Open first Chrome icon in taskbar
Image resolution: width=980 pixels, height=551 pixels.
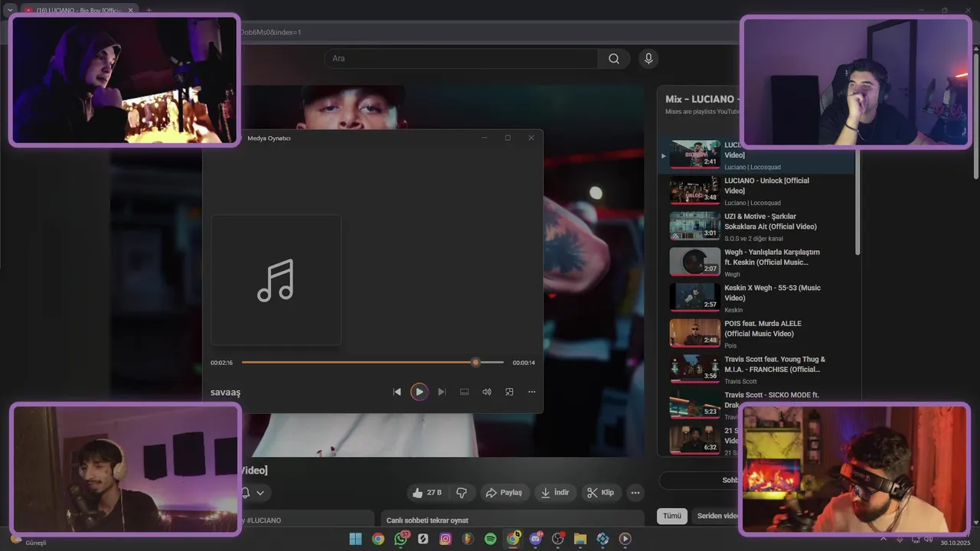pos(377,539)
